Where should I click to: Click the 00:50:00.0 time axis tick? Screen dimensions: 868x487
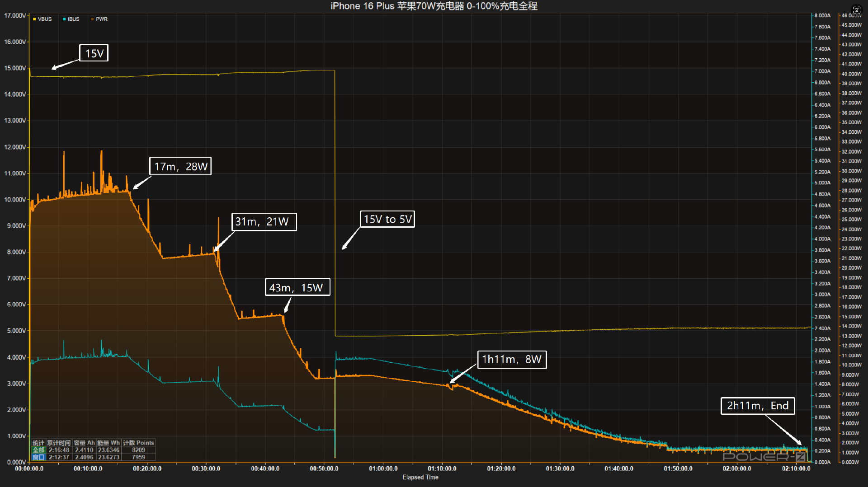pyautogui.click(x=324, y=468)
